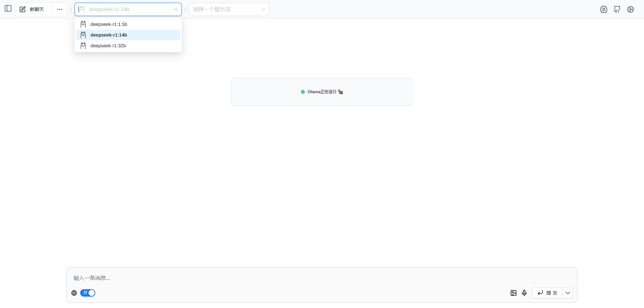Click the magnifier icon in model selector
The width and height of the screenshot is (644, 308).
176,9
